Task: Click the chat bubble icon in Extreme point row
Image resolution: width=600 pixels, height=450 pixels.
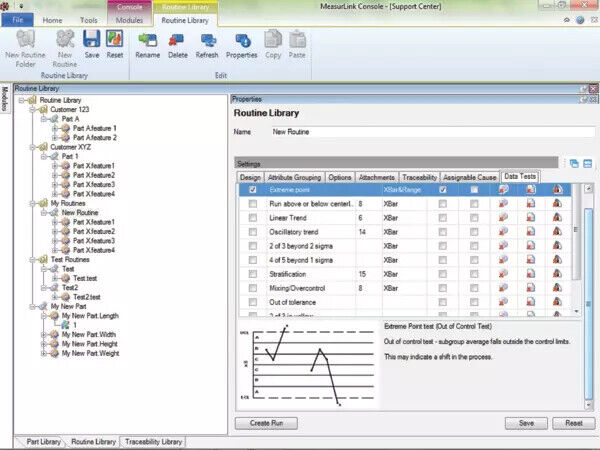Action: point(504,189)
